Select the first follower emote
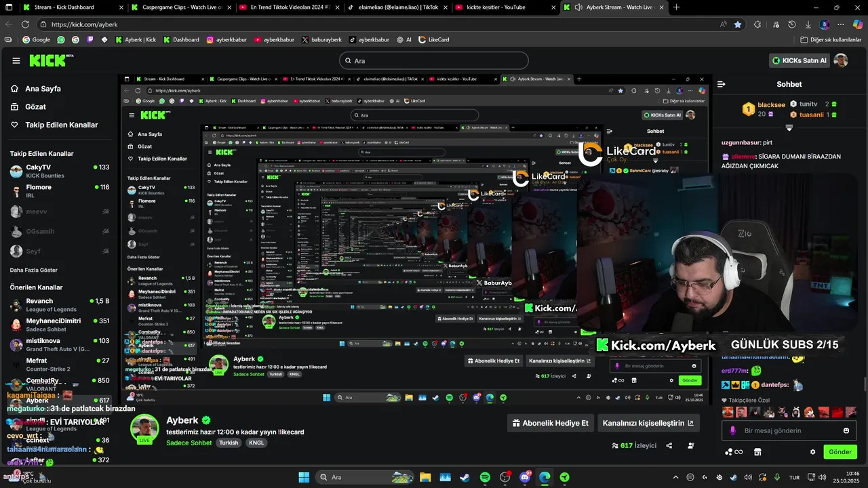This screenshot has height=488, width=868. pyautogui.click(x=728, y=412)
